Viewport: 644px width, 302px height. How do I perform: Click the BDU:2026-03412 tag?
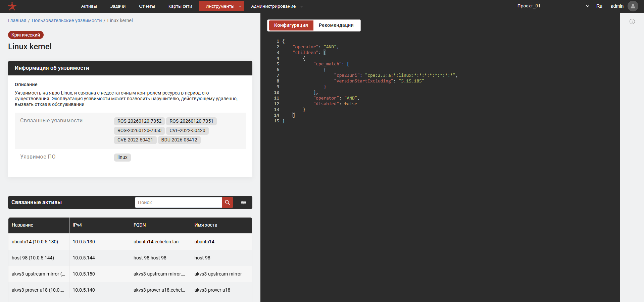[179, 140]
